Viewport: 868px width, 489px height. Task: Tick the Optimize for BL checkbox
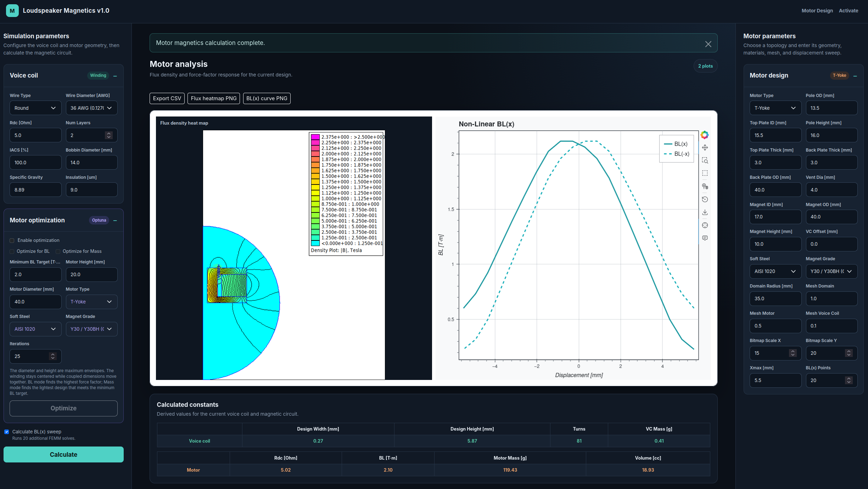pyautogui.click(x=12, y=251)
